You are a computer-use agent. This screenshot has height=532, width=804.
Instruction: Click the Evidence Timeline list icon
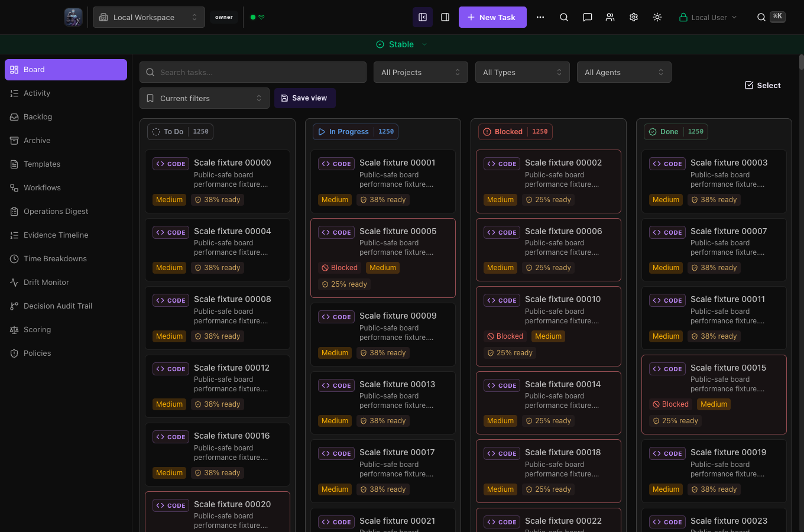(x=14, y=235)
